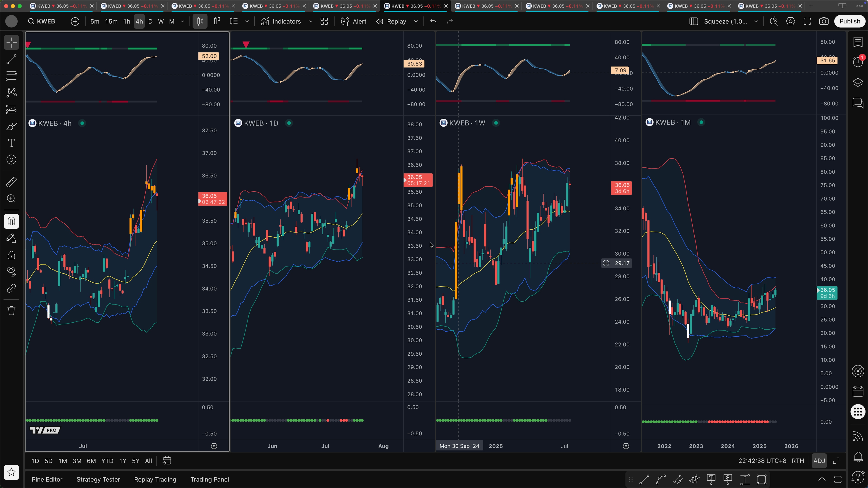Open the Strategy Tester tab
This screenshot has width=868, height=488.
pyautogui.click(x=98, y=479)
